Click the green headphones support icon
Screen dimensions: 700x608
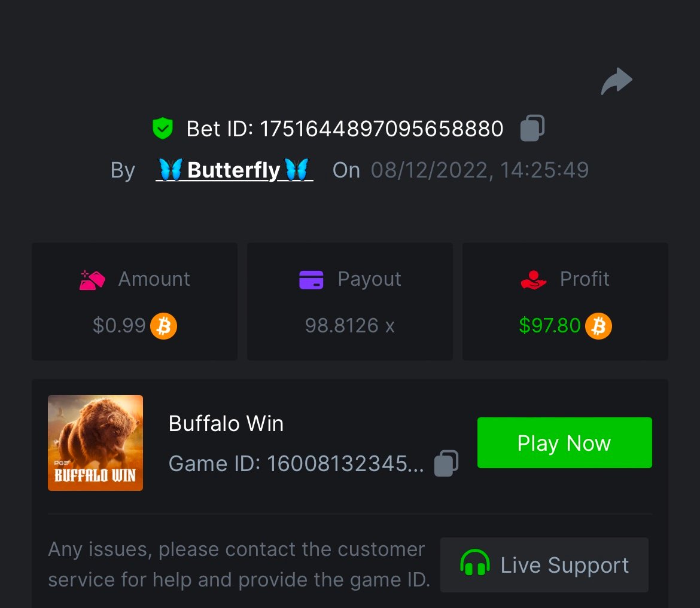[474, 563]
